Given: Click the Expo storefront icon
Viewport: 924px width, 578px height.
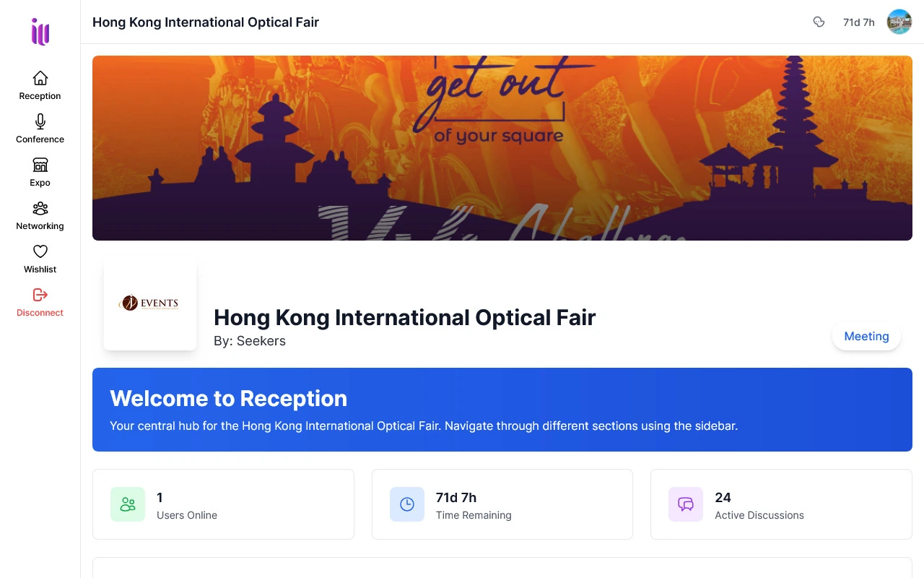Looking at the screenshot, I should [40, 165].
